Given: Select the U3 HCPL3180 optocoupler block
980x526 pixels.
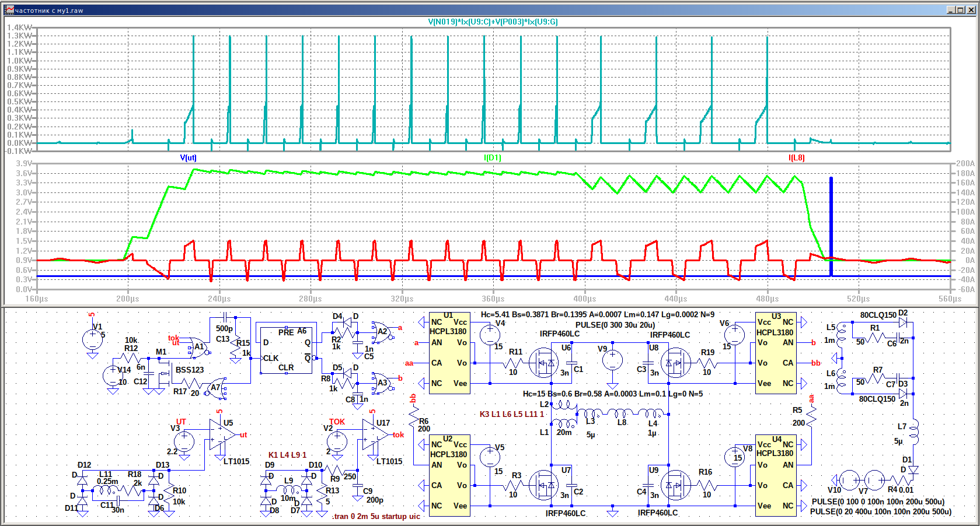Looking at the screenshot, I should (x=776, y=353).
